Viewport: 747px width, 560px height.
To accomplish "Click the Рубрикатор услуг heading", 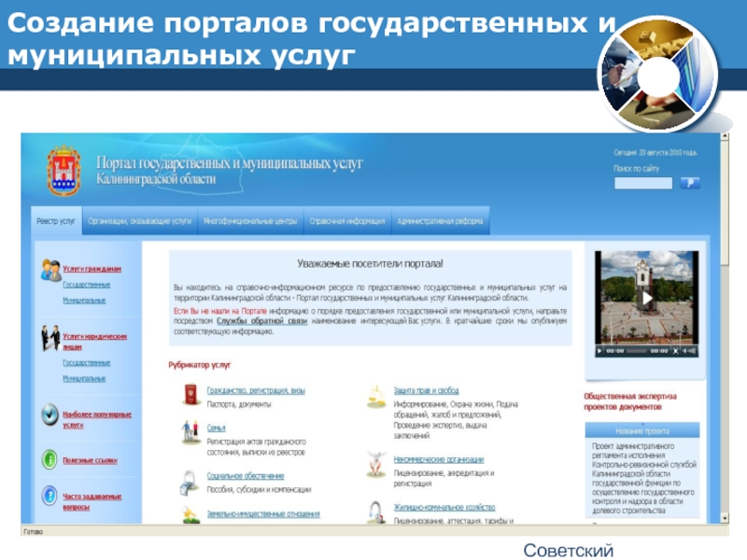I will [200, 365].
